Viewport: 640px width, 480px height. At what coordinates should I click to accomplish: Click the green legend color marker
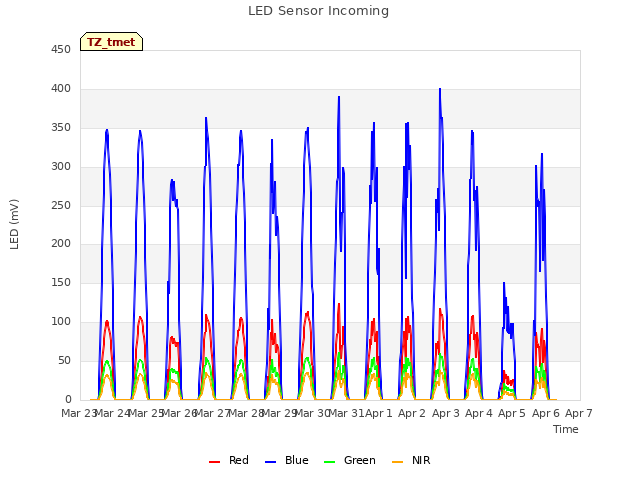point(329,462)
